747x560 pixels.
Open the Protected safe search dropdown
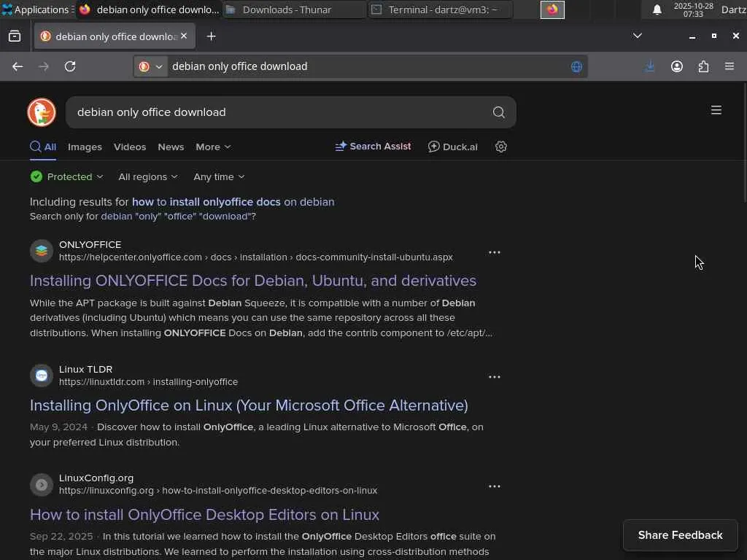click(x=66, y=176)
